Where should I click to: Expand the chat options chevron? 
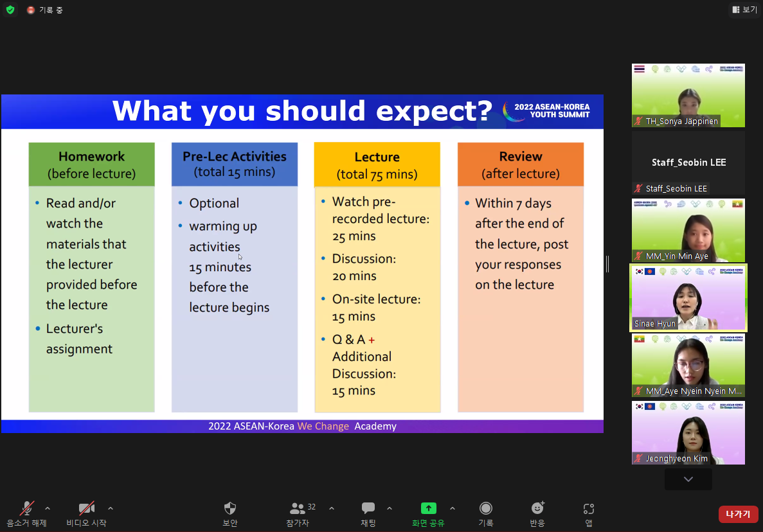tap(390, 508)
